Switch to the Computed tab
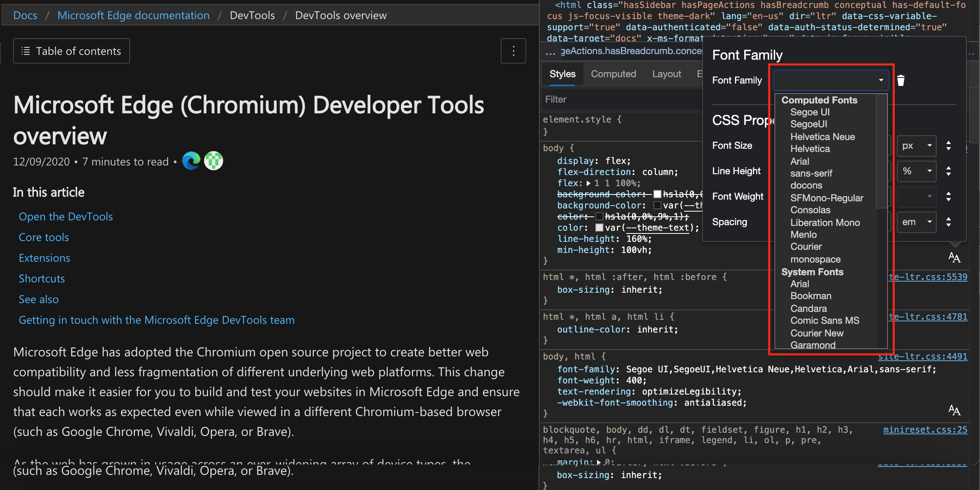 (612, 74)
